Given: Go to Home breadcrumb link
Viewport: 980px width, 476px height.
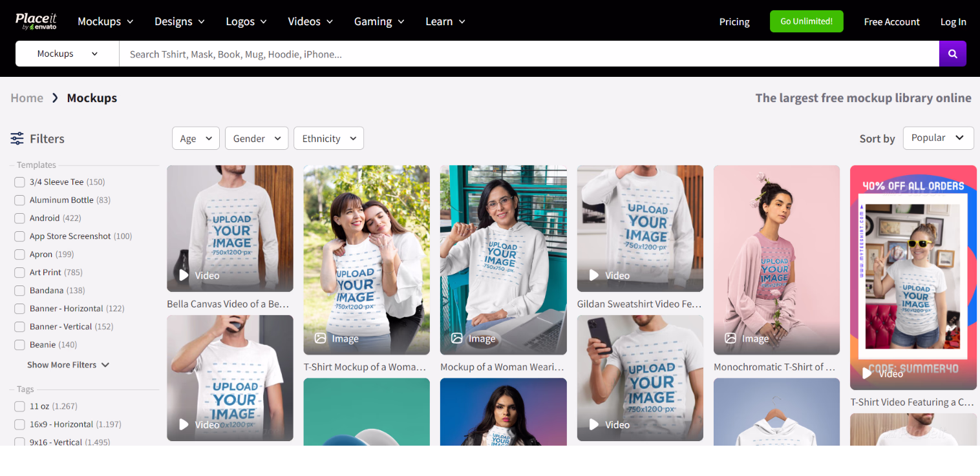Looking at the screenshot, I should click(27, 98).
